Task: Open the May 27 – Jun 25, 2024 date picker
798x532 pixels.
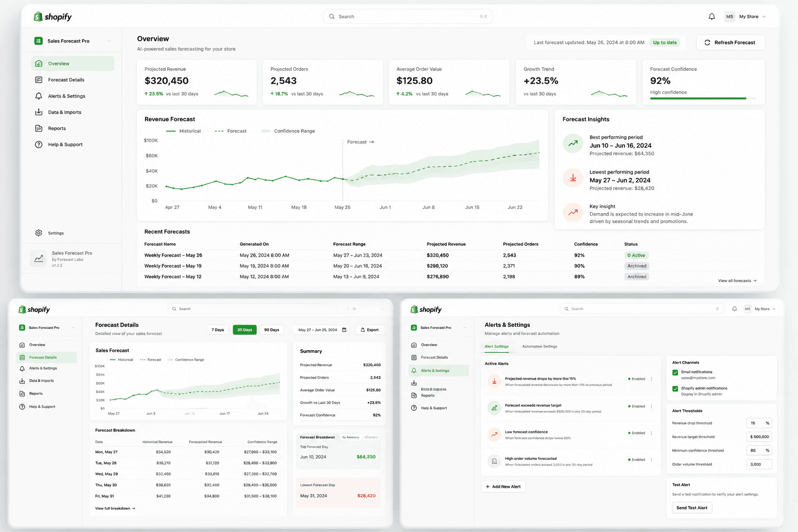Action: [x=322, y=330]
